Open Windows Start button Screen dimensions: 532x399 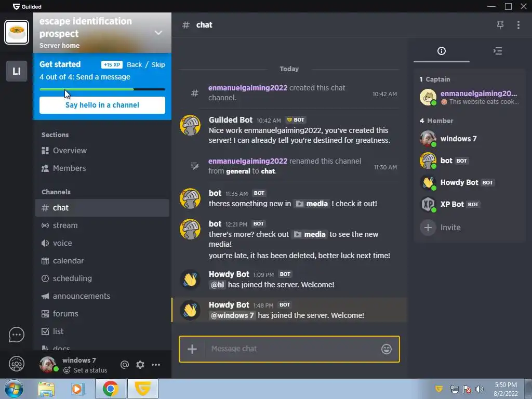coord(14,389)
